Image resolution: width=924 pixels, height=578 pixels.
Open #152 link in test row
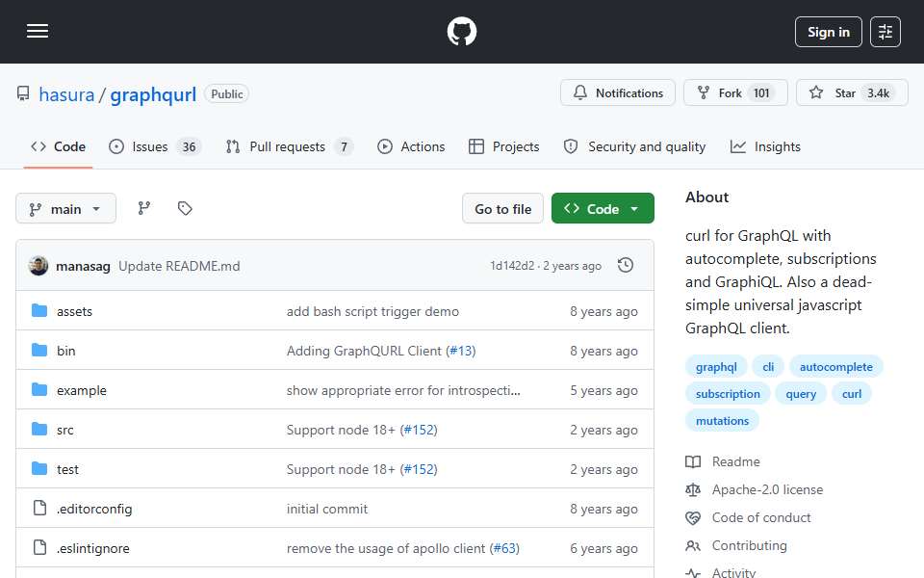point(419,469)
